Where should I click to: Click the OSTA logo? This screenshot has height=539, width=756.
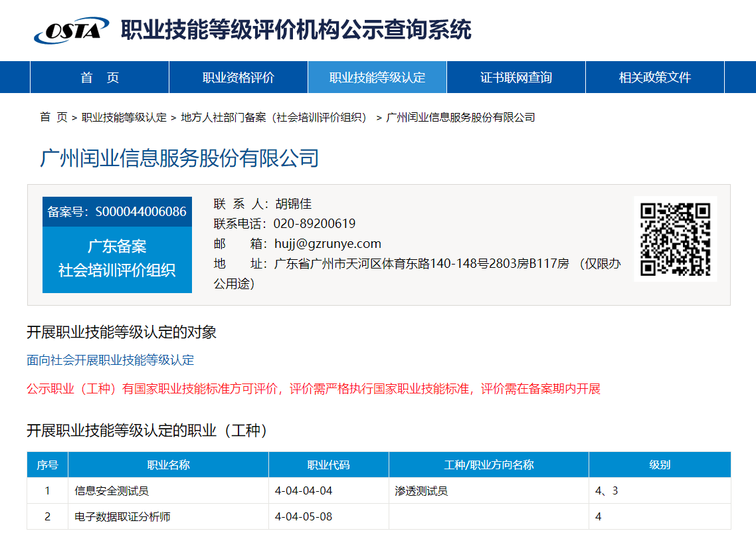(x=71, y=31)
